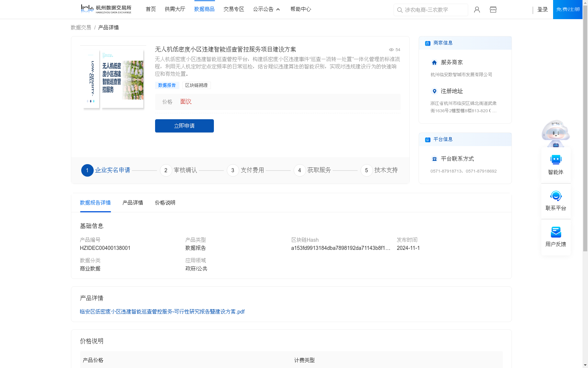This screenshot has height=368, width=588.
Task: Open the 用户反馈 mail icon
Action: point(556,232)
